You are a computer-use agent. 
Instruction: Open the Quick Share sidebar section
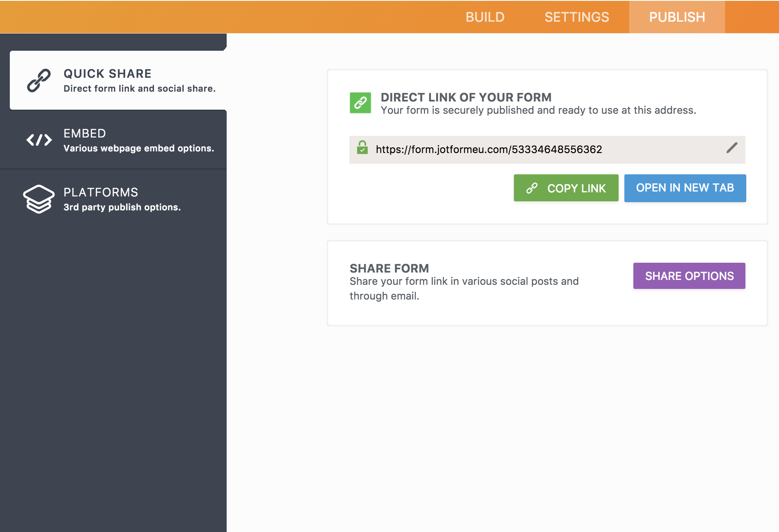pyautogui.click(x=118, y=80)
